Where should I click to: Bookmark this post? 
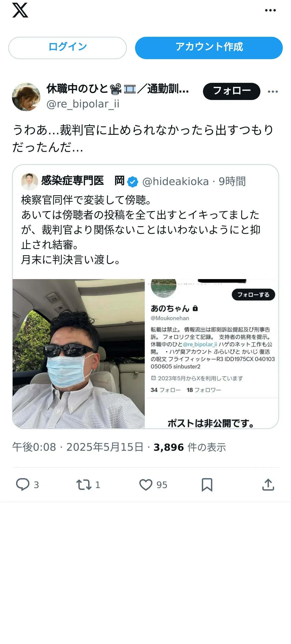[x=207, y=485]
